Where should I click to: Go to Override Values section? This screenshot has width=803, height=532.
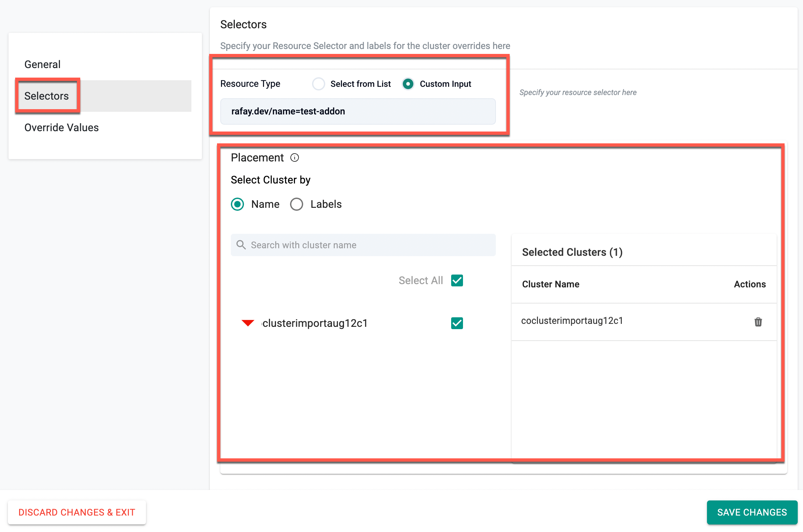tap(61, 128)
